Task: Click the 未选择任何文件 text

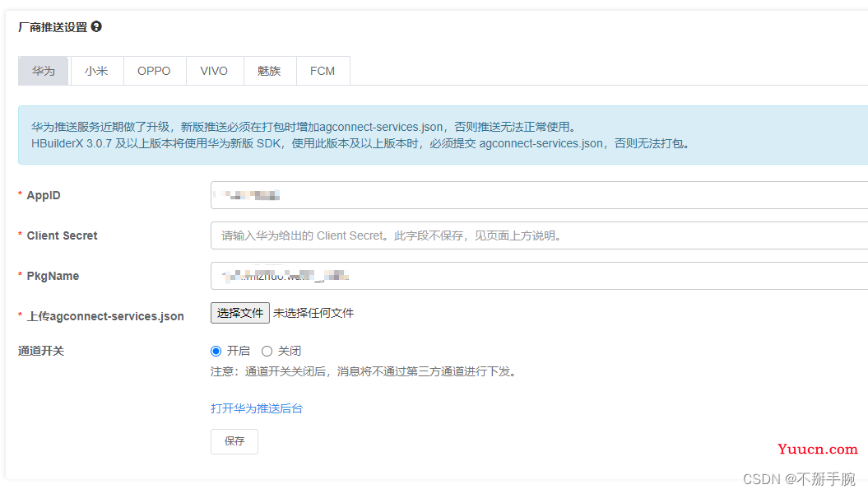Action: pyautogui.click(x=313, y=313)
